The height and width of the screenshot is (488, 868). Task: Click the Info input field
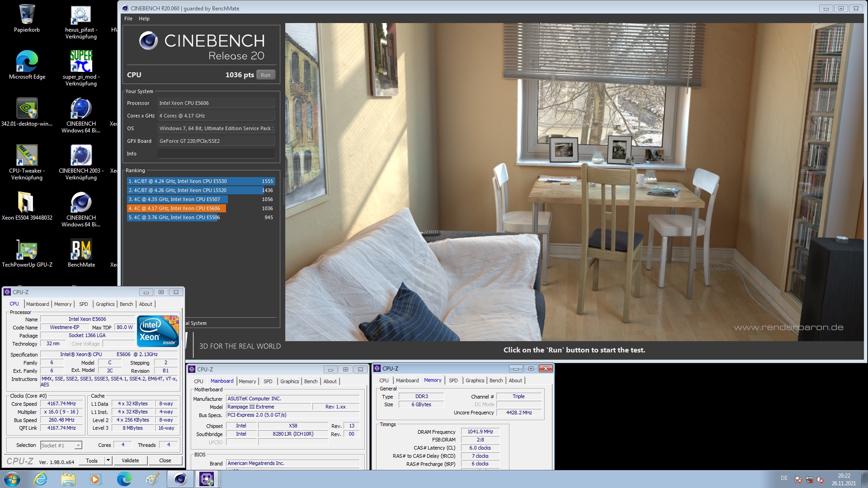tap(216, 154)
